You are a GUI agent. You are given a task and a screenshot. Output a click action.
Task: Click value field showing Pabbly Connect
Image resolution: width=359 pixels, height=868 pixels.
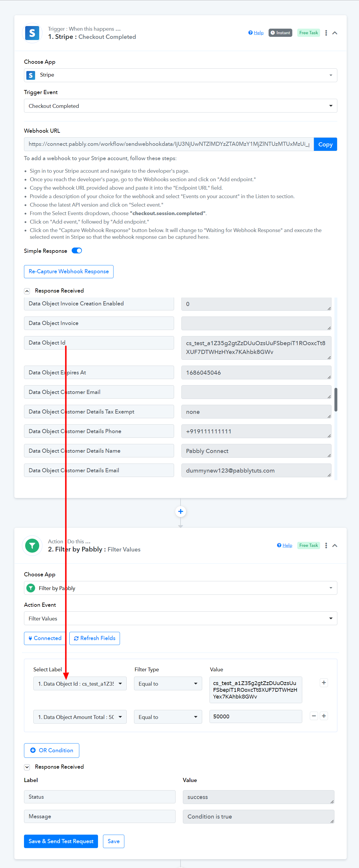click(x=256, y=451)
